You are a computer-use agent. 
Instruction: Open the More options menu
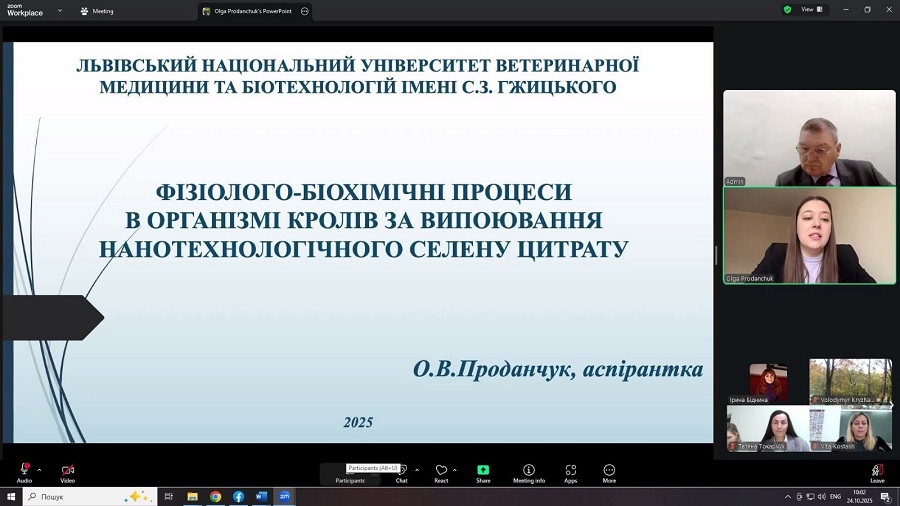609,472
